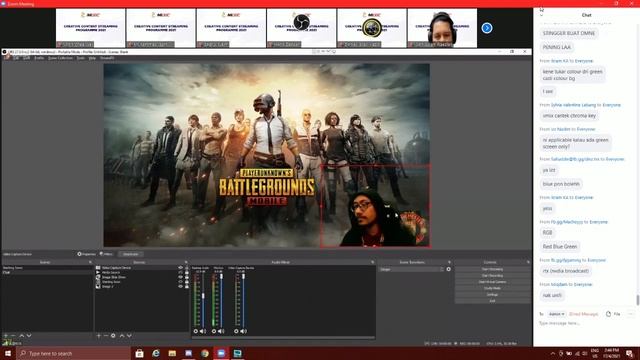This screenshot has width=640, height=360.
Task: Mute Mic/Aux in the mixer
Action: [221, 331]
